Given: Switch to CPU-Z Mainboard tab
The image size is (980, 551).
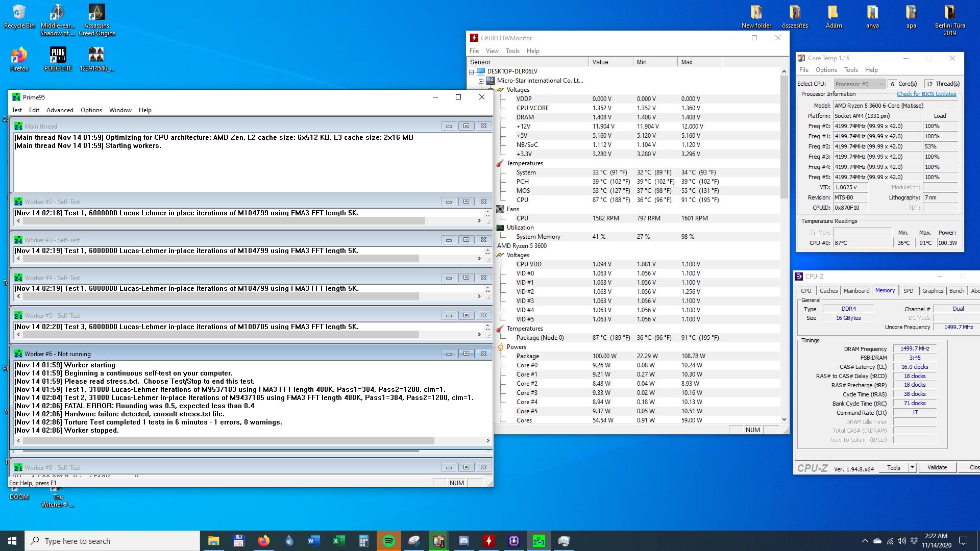Looking at the screenshot, I should pos(856,291).
